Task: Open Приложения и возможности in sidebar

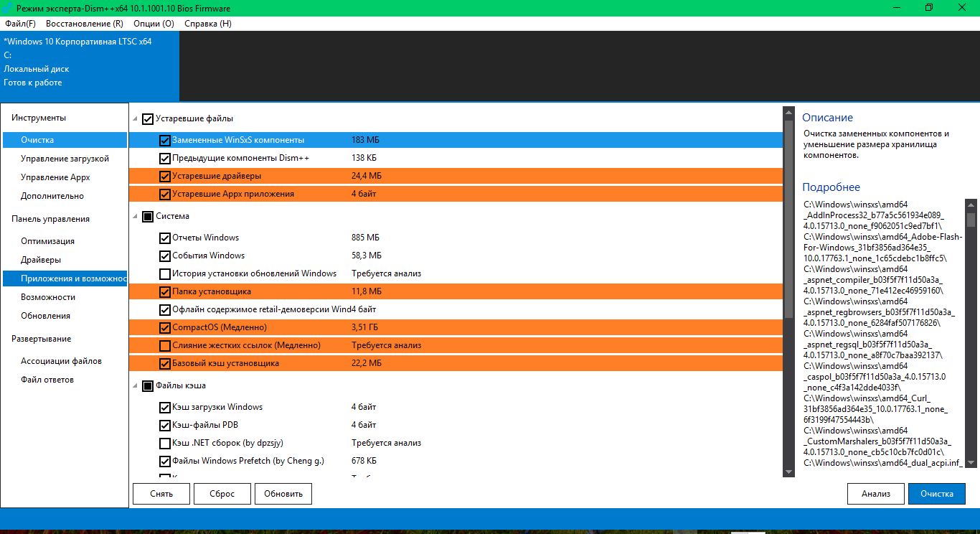Action: point(65,278)
